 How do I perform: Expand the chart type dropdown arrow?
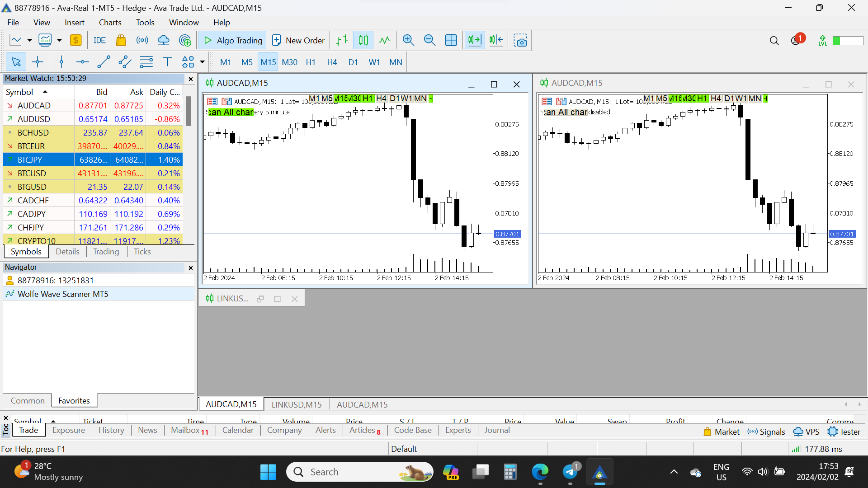click(x=29, y=40)
